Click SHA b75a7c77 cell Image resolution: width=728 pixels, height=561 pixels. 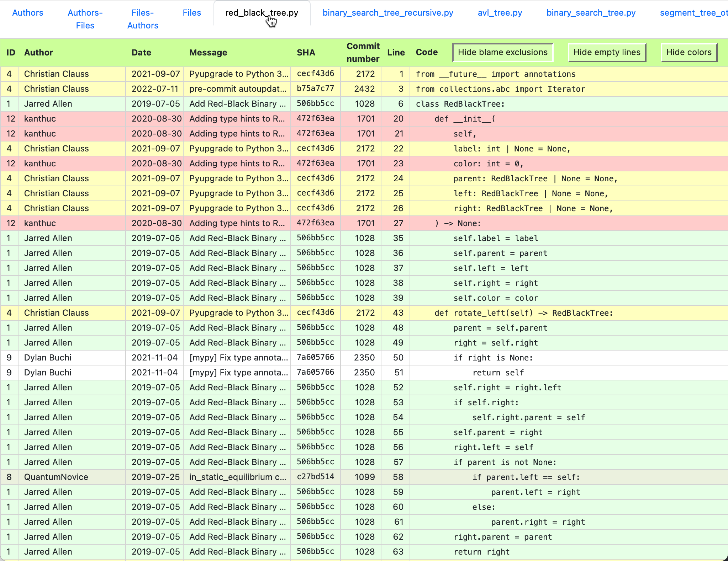click(x=315, y=89)
